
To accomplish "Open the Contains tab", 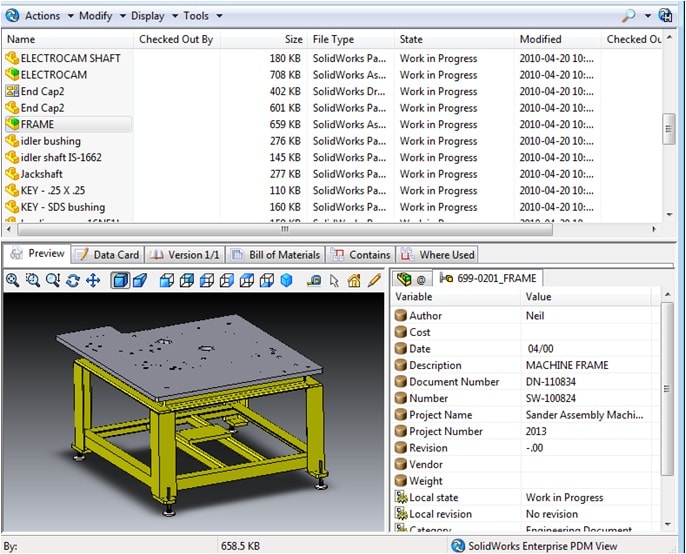I will 361,255.
